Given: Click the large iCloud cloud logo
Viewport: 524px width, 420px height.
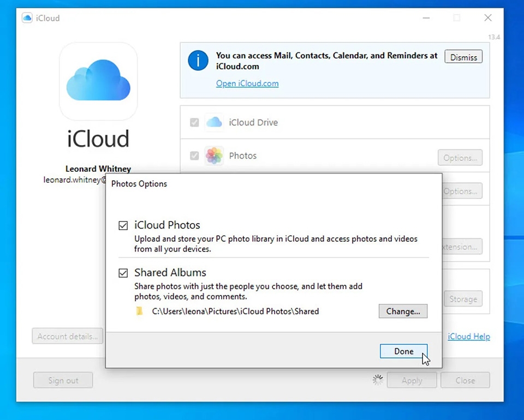Looking at the screenshot, I should coord(98,81).
